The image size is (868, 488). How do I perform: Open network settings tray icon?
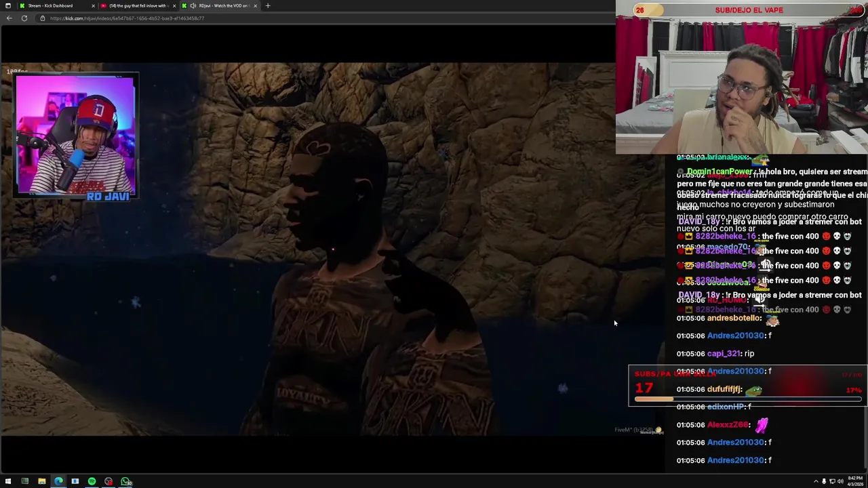[832, 482]
